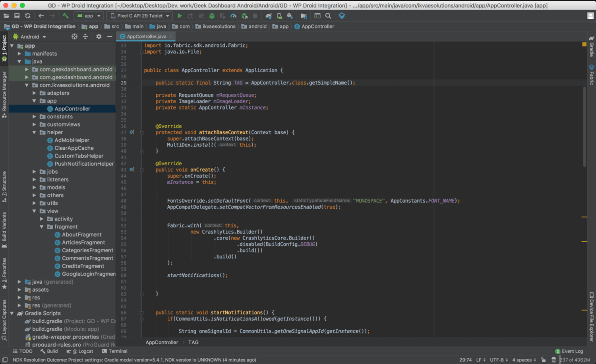Switch to the Terminal tab
Image resolution: width=596 pixels, height=364 pixels.
coord(114,351)
